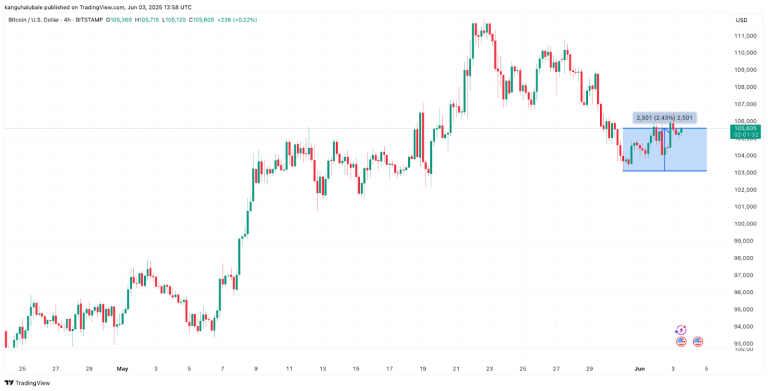
Task: Click the H105,715 high value in legend
Action: tap(147, 20)
